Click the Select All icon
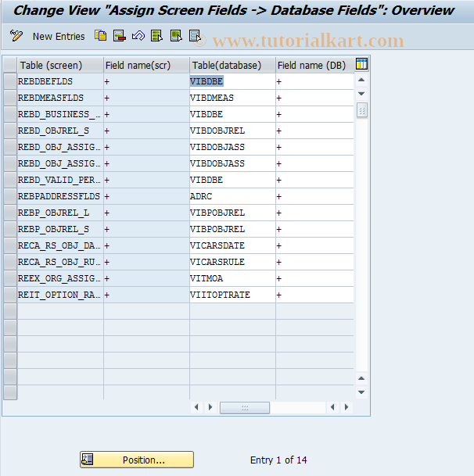 click(156, 36)
